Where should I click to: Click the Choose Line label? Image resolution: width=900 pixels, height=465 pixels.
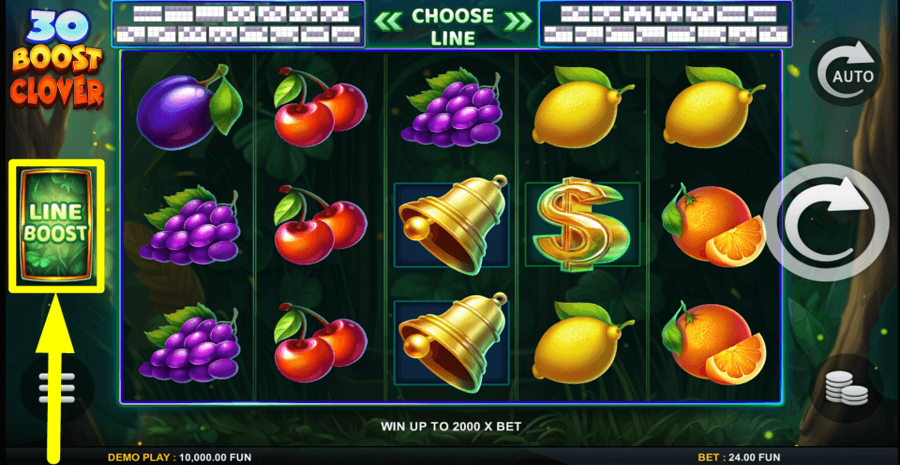click(453, 26)
